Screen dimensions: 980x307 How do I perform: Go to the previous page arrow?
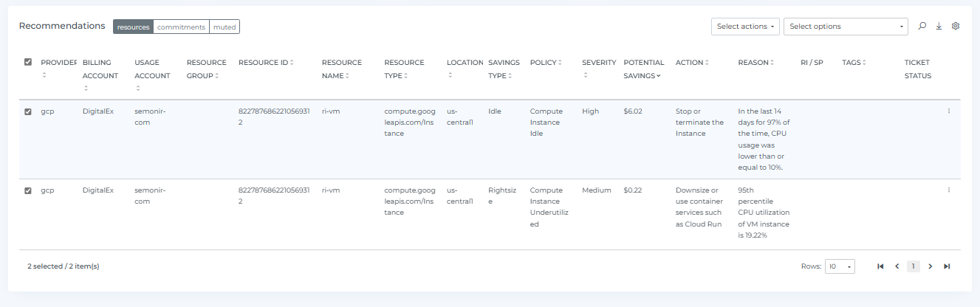coord(897,266)
